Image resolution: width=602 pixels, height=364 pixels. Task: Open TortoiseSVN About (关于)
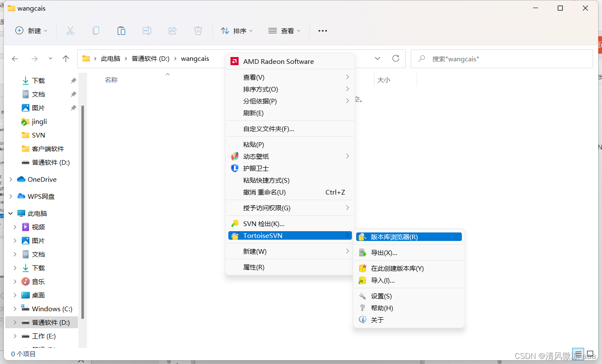[x=409, y=320]
